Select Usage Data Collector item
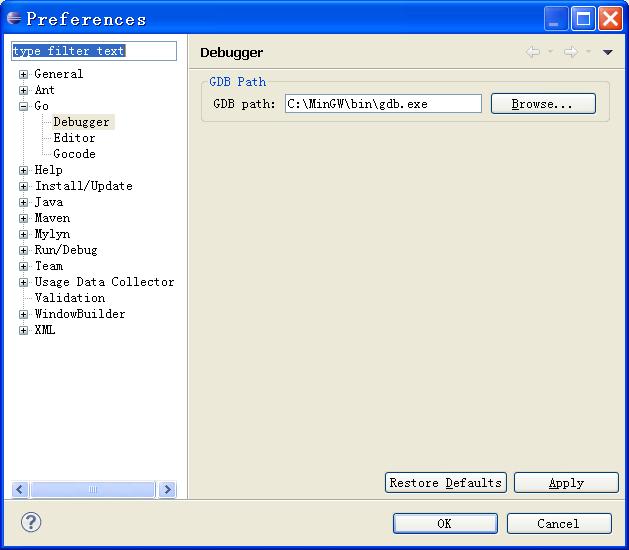 (x=104, y=282)
